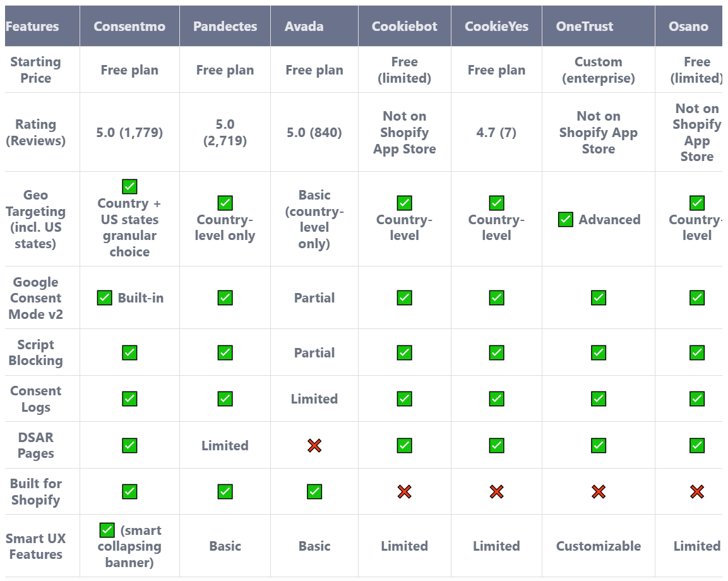Click Consentmo's Built-in Consent Mode checkmark
Image resolution: width=728 pixels, height=581 pixels.
pos(105,297)
